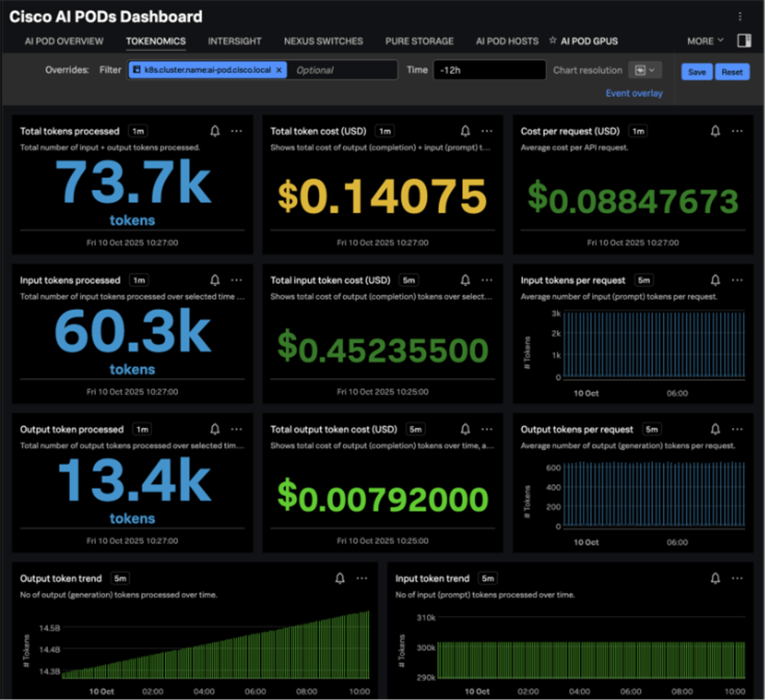
Task: Click the bell icon on Input tokens per request
Action: coord(715,280)
